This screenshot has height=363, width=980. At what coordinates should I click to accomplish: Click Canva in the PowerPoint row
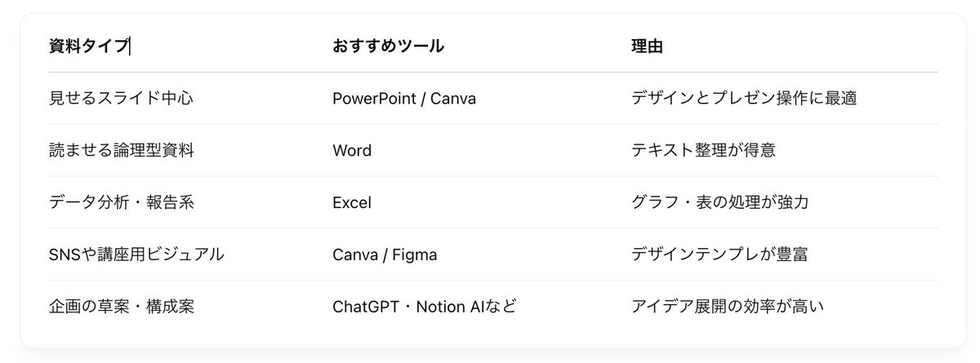pyautogui.click(x=453, y=99)
